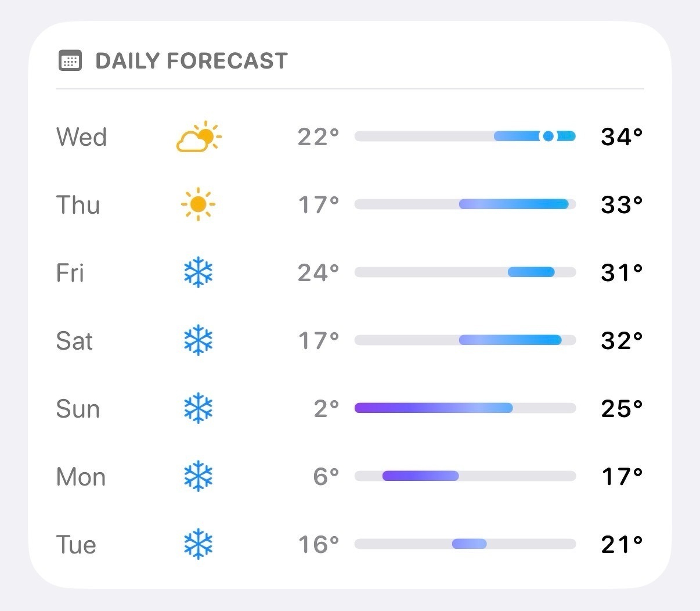Click Monday's temperature range bar

click(420, 476)
